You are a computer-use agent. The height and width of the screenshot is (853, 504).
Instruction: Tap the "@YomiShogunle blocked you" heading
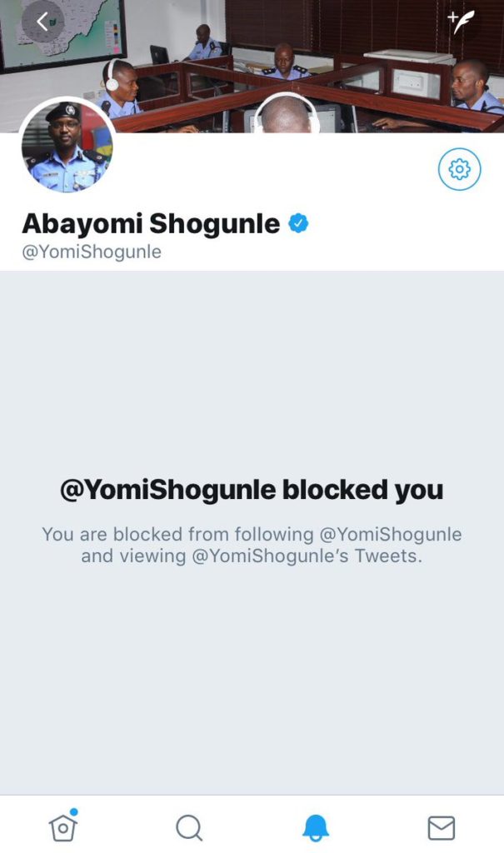pyautogui.click(x=252, y=490)
